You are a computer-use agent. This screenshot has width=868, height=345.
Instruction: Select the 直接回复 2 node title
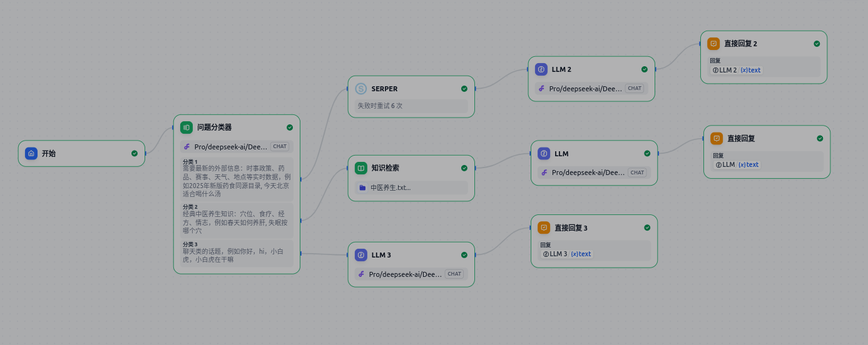click(x=741, y=44)
